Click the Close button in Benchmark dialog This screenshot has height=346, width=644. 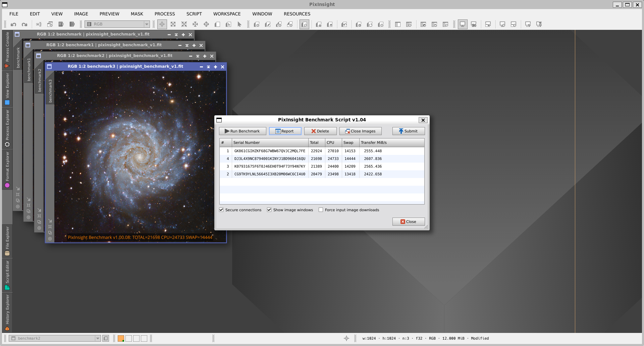coord(409,222)
